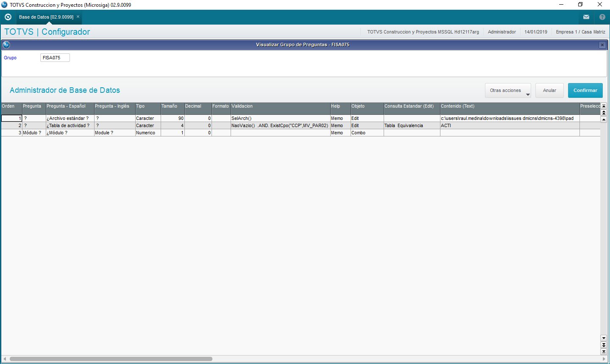Click the single up arrow scroll button
Viewport: 610px width, 364px height.
click(x=604, y=119)
